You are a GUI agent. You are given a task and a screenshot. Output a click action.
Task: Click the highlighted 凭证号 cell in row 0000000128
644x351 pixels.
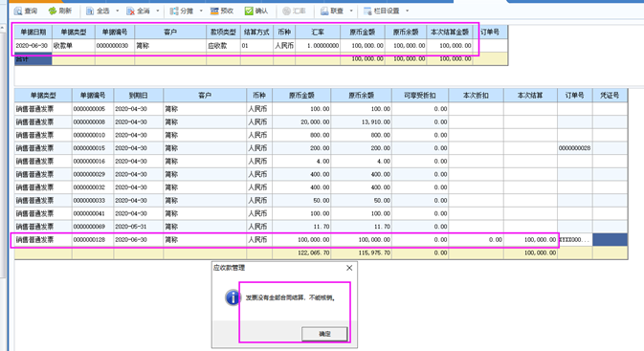[x=610, y=240]
